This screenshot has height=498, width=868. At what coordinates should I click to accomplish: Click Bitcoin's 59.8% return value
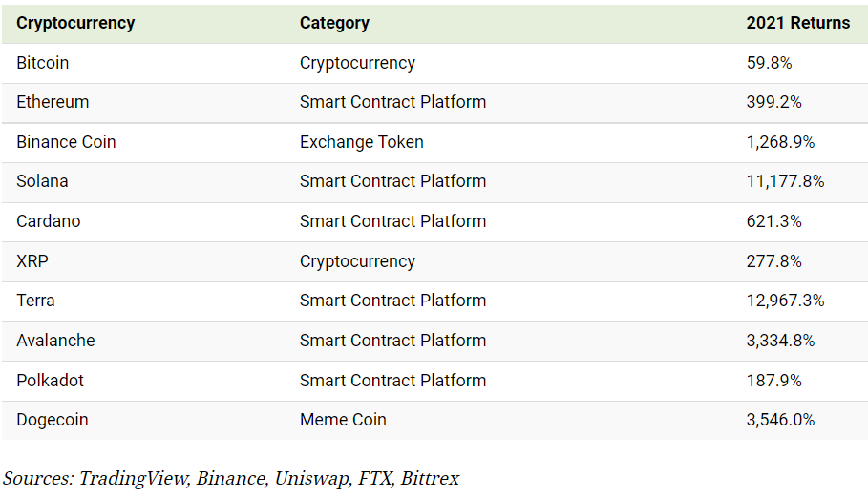769,63
